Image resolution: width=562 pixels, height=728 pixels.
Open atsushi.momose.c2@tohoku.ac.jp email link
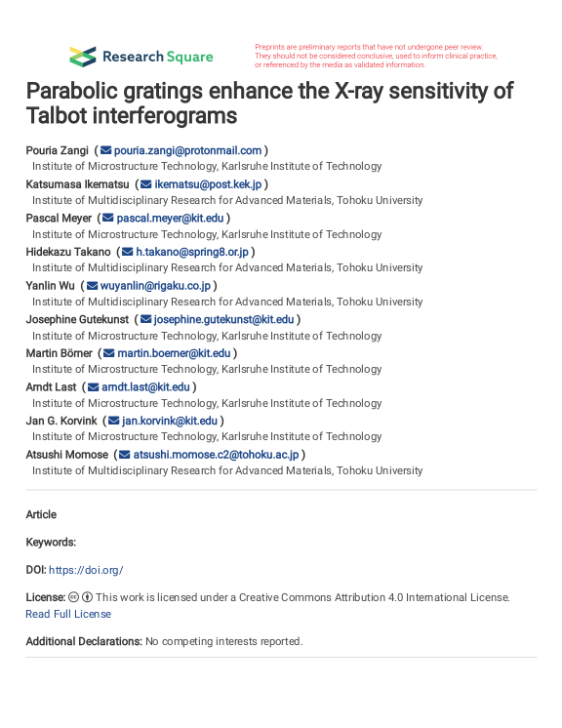(216, 455)
